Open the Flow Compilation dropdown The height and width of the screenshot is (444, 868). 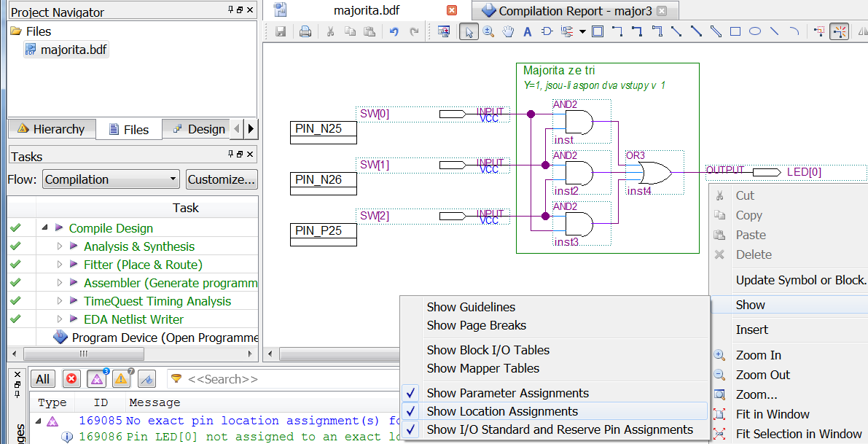coord(112,179)
